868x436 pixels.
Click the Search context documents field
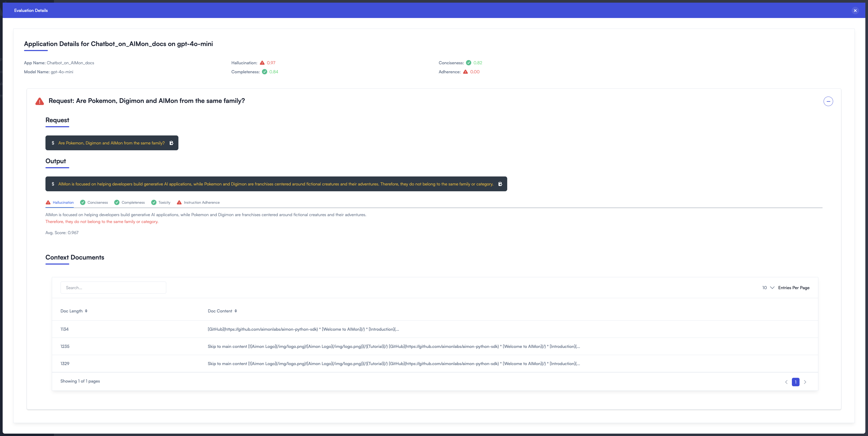113,288
